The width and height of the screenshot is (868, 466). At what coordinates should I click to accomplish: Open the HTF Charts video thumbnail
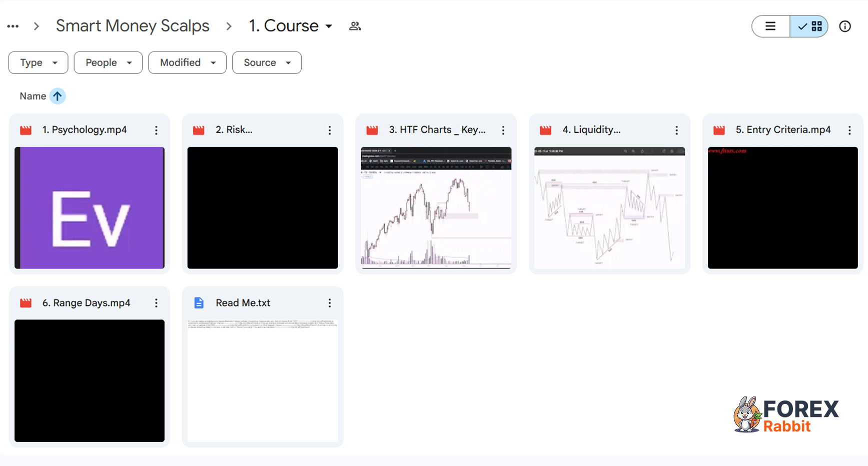[436, 207]
